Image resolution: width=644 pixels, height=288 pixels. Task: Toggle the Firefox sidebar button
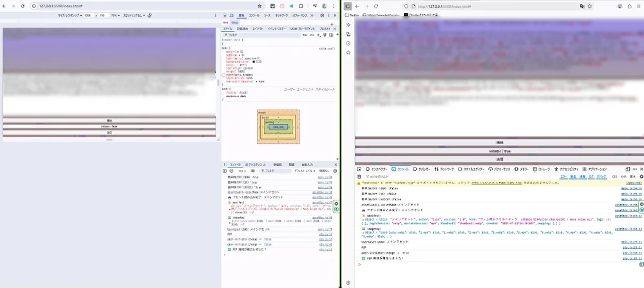(x=348, y=6)
